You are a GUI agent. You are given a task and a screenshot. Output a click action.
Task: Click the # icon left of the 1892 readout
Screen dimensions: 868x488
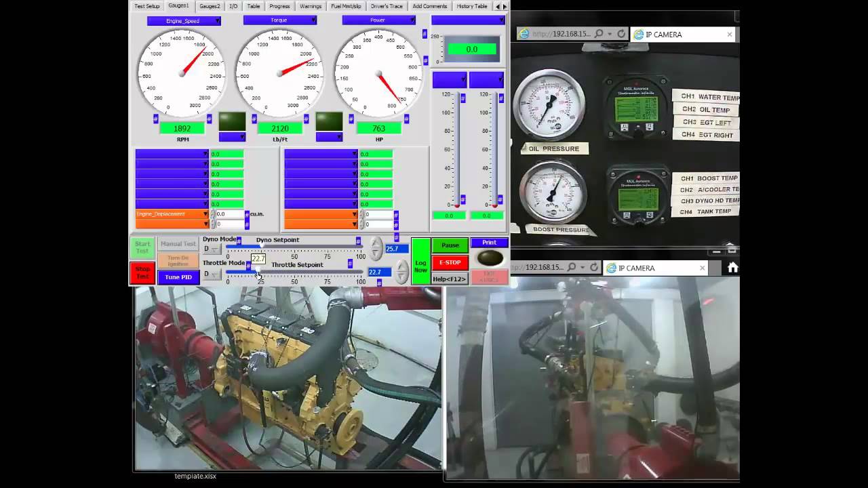click(155, 119)
